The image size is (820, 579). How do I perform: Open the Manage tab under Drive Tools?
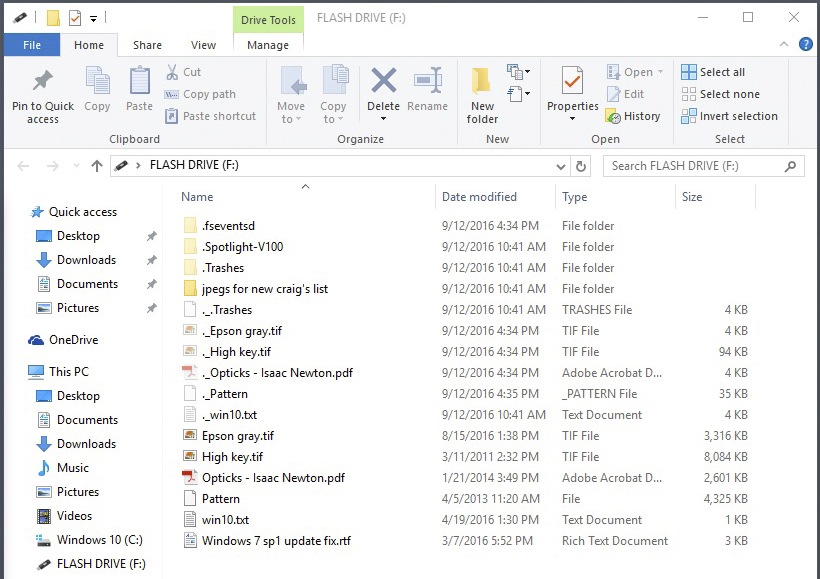click(268, 45)
